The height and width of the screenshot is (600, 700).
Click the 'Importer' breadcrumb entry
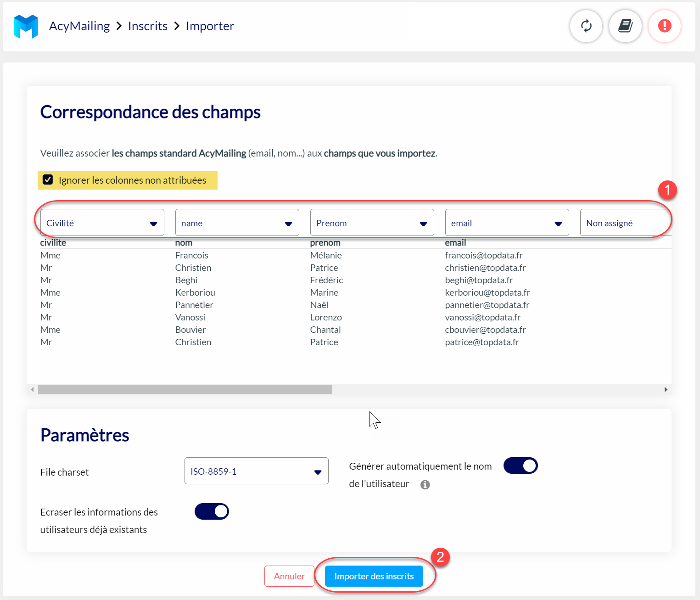tap(209, 26)
